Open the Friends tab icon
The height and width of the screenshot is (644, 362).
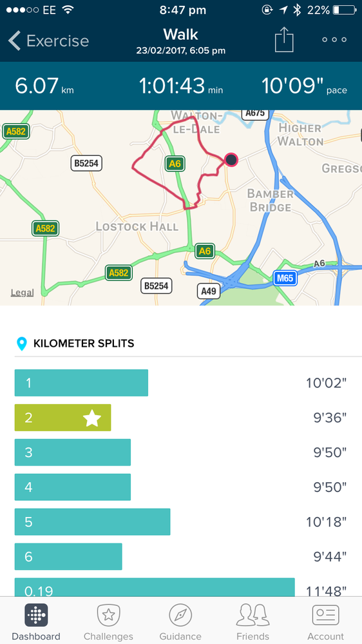[x=253, y=615]
